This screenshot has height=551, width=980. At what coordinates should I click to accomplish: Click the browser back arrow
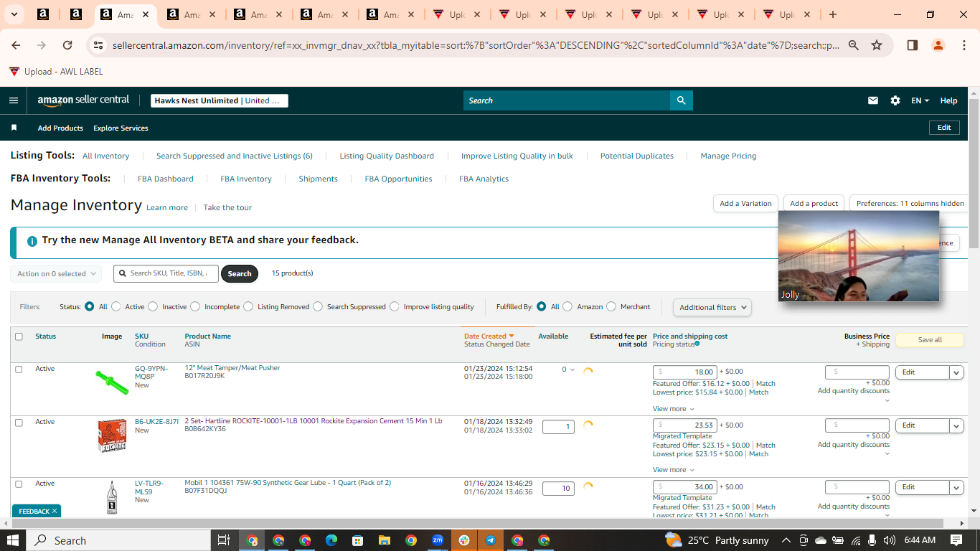pyautogui.click(x=16, y=45)
